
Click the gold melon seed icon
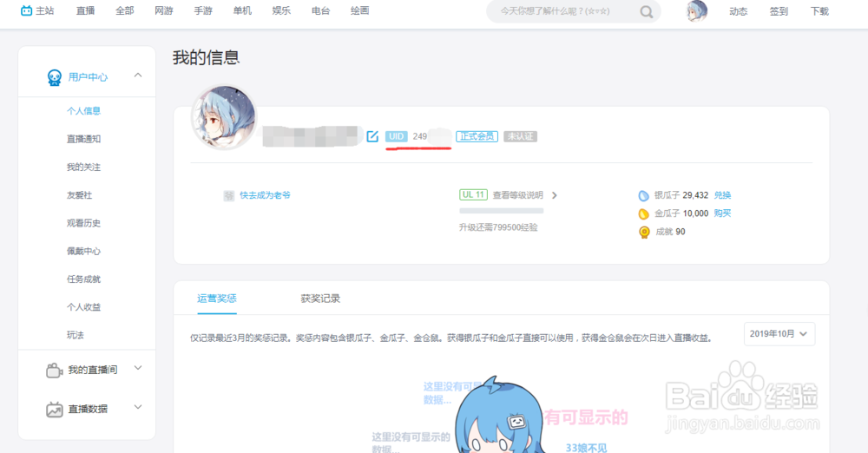pyautogui.click(x=643, y=213)
